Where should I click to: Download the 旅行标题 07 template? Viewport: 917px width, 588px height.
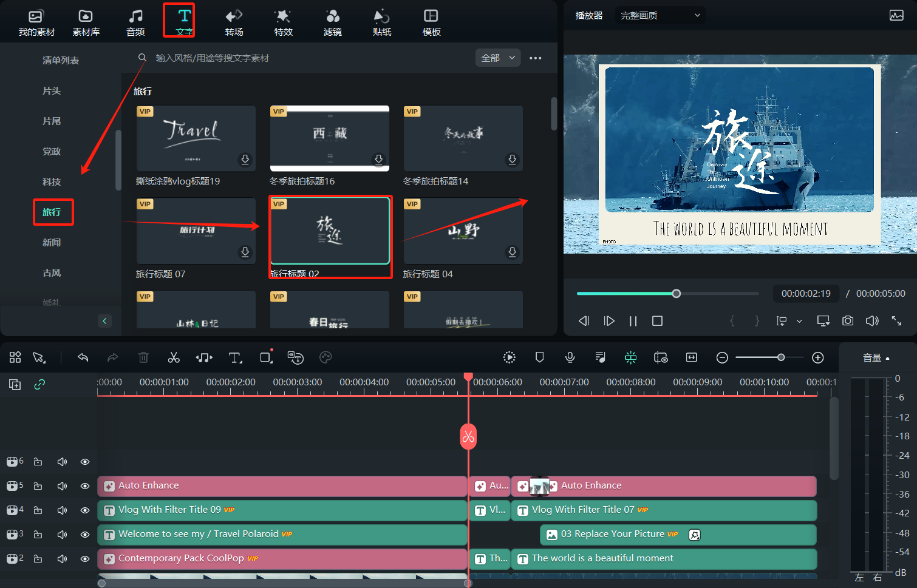pyautogui.click(x=245, y=252)
